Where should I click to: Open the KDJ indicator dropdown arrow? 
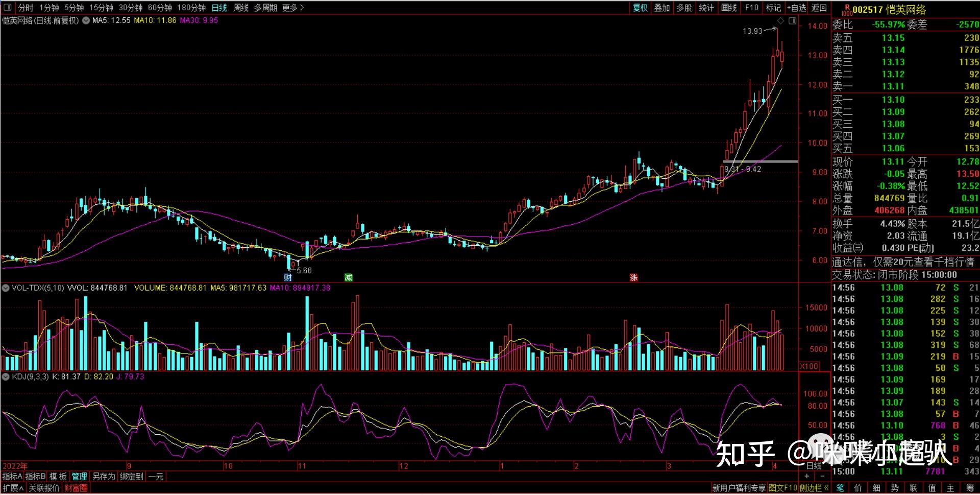point(6,376)
